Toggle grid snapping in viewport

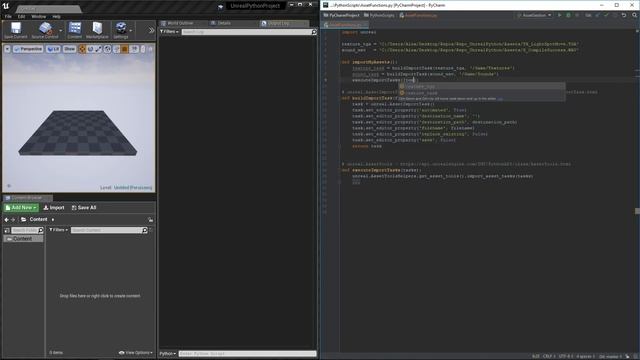(124, 49)
